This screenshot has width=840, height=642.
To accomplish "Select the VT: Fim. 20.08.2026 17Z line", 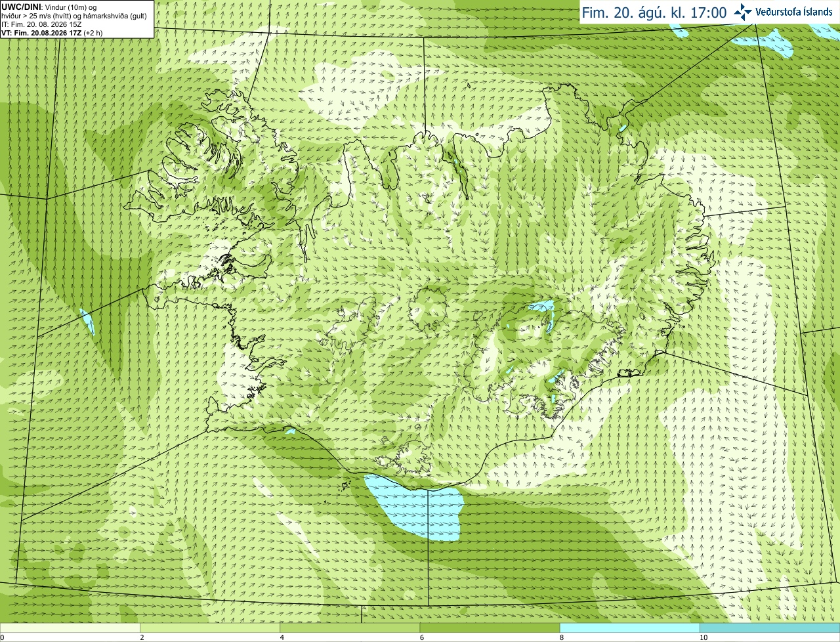I will pos(52,33).
